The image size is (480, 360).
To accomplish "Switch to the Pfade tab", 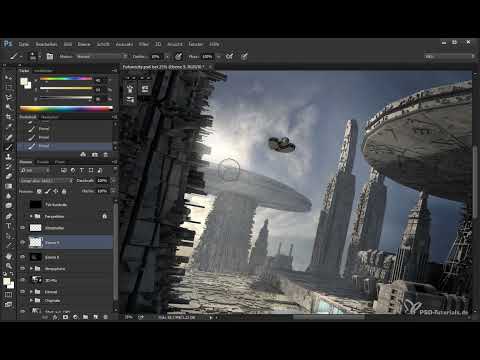I will tap(59, 162).
